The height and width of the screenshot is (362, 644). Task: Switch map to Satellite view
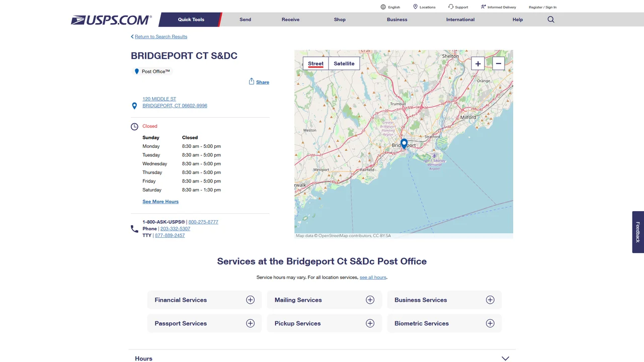tap(344, 63)
